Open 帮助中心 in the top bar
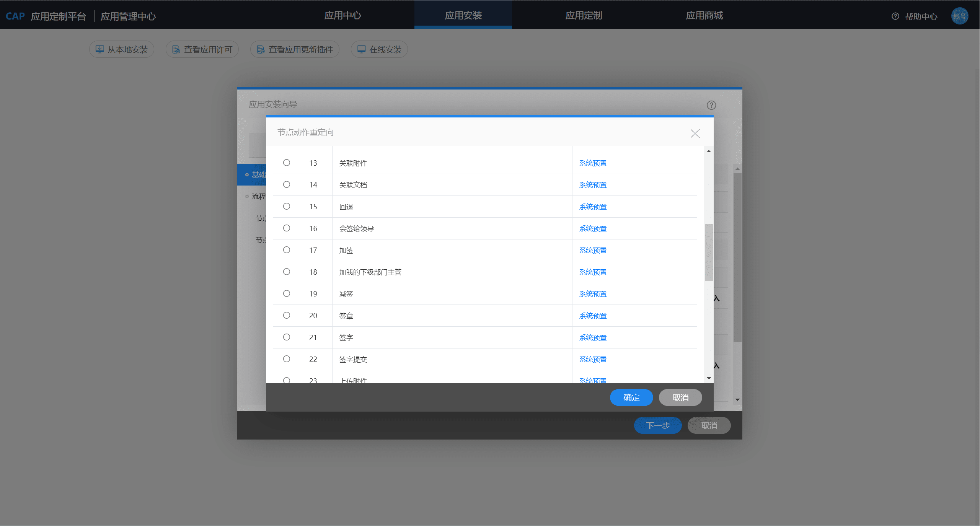This screenshot has height=526, width=980. point(921,16)
